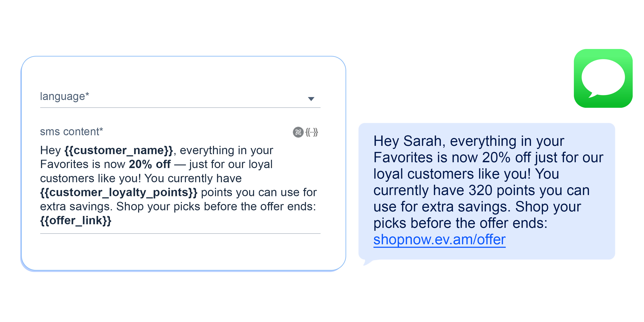Click the word "Favorites" in the sms editor
The width and height of the screenshot is (644, 322).
[x=64, y=164]
